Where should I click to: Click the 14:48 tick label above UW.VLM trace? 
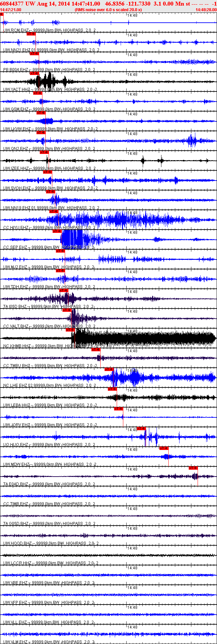(133, 627)
